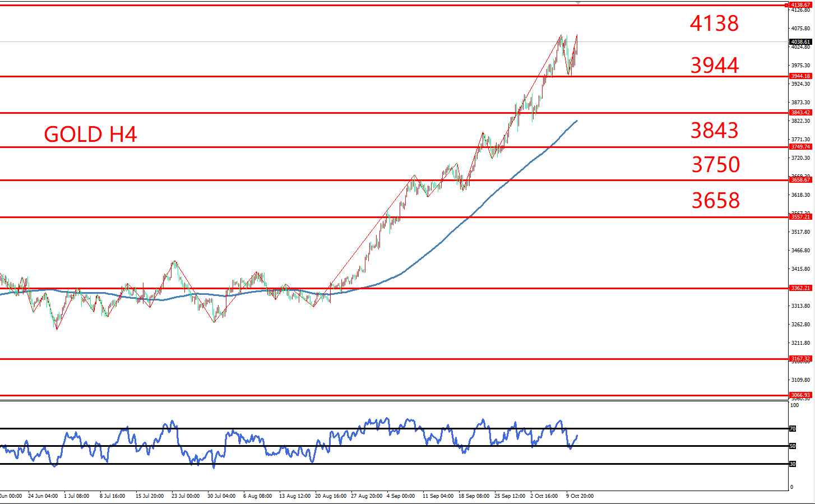The image size is (815, 504).
Task: Click the 20 Aug 16:00 time label
Action: [x=331, y=496]
